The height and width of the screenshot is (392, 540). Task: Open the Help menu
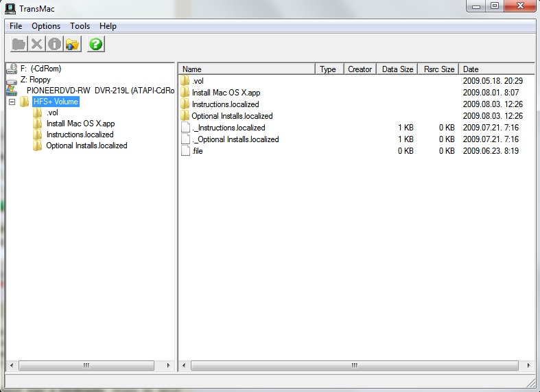coord(108,26)
